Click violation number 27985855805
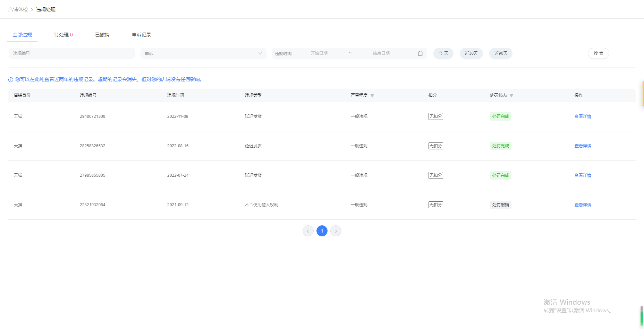644x331 pixels. (x=92, y=175)
